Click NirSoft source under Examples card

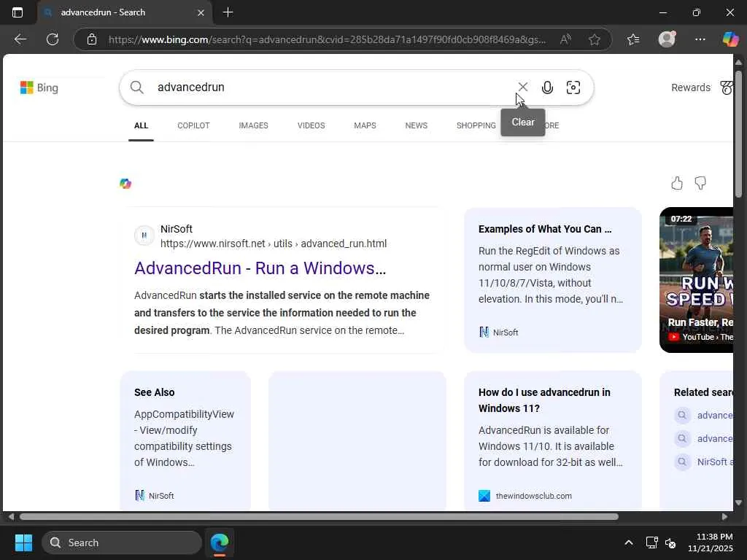click(x=498, y=332)
